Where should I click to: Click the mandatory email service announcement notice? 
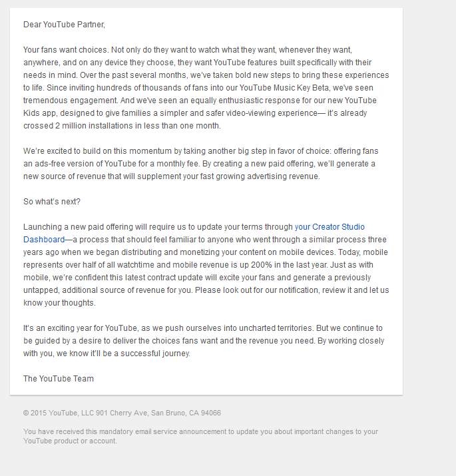coord(200,436)
